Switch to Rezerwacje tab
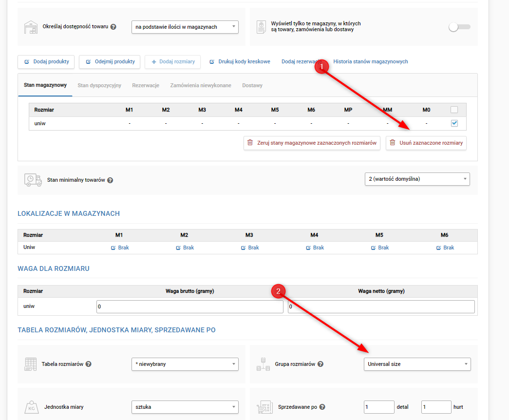 [x=146, y=85]
